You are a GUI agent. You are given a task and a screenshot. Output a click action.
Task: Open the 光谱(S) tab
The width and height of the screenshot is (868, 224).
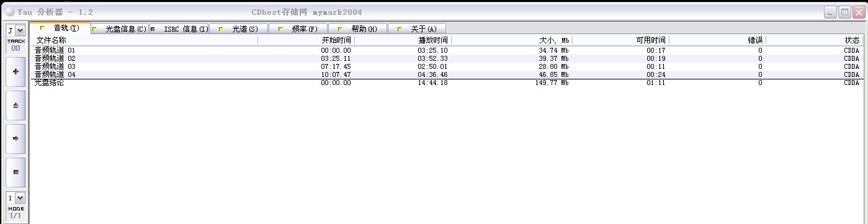238,29
